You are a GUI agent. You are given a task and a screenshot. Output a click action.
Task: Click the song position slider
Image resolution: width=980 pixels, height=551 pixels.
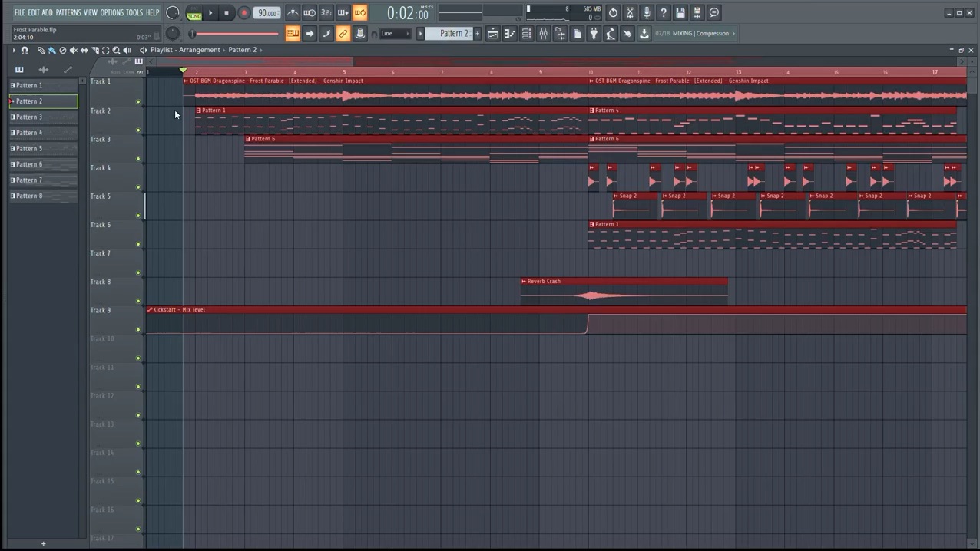pos(235,34)
